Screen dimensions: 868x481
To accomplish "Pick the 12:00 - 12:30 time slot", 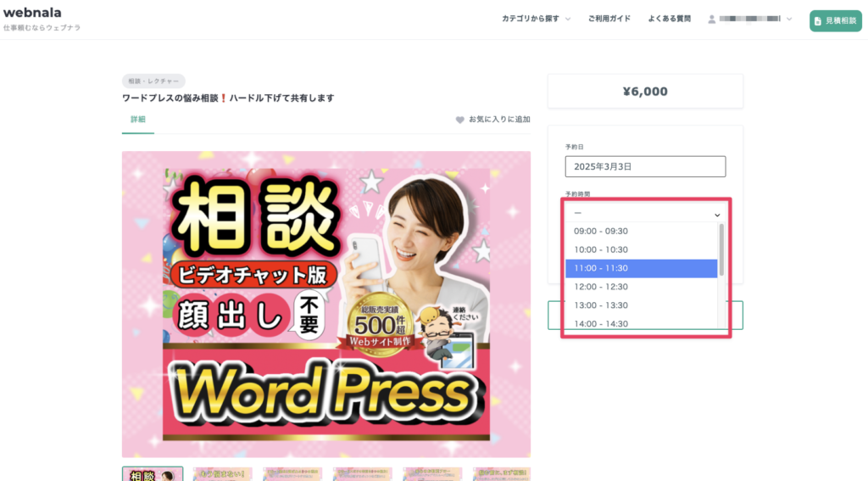I will [641, 287].
